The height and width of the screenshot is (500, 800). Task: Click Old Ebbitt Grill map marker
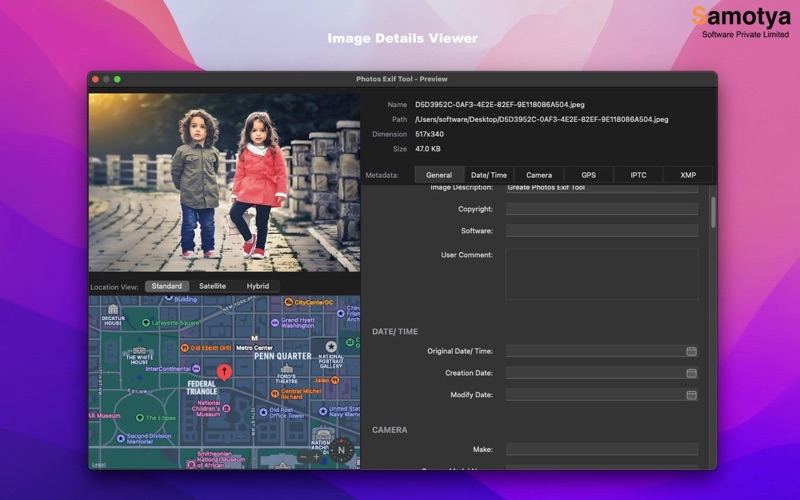tap(185, 348)
